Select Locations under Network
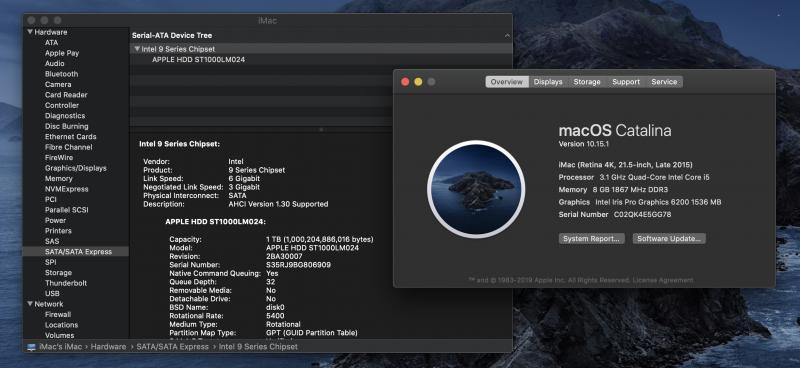This screenshot has width=800, height=368. point(61,325)
